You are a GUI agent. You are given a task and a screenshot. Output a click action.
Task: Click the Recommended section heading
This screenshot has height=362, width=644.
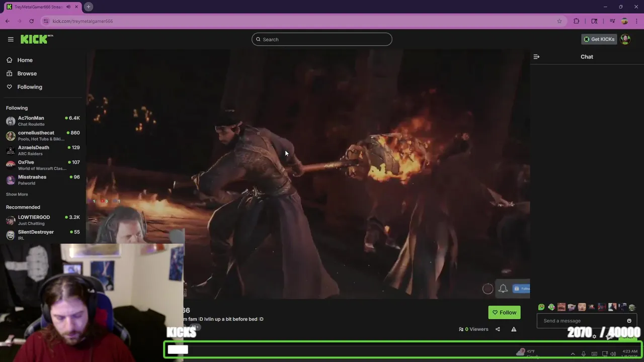point(23,207)
